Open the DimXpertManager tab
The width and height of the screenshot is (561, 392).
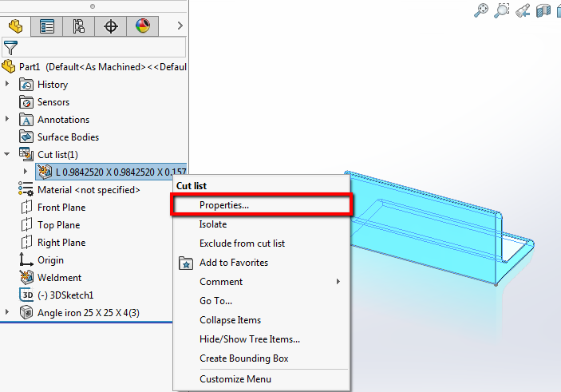pyautogui.click(x=111, y=26)
